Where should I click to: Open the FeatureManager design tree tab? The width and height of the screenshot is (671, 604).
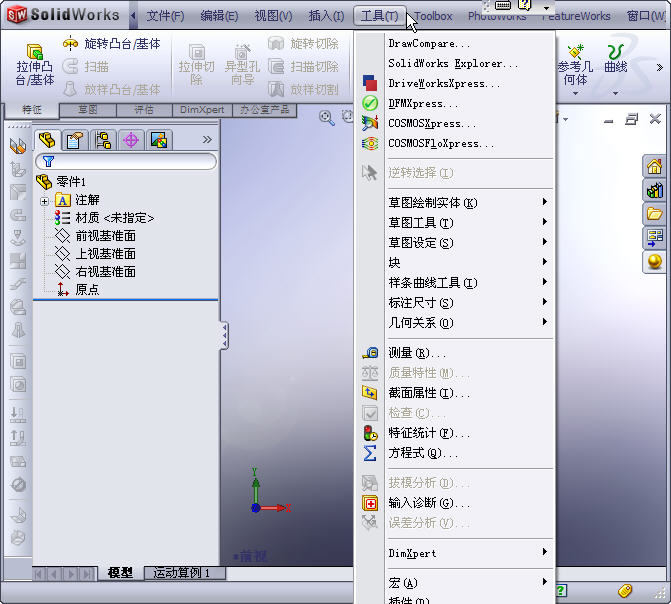(x=47, y=140)
